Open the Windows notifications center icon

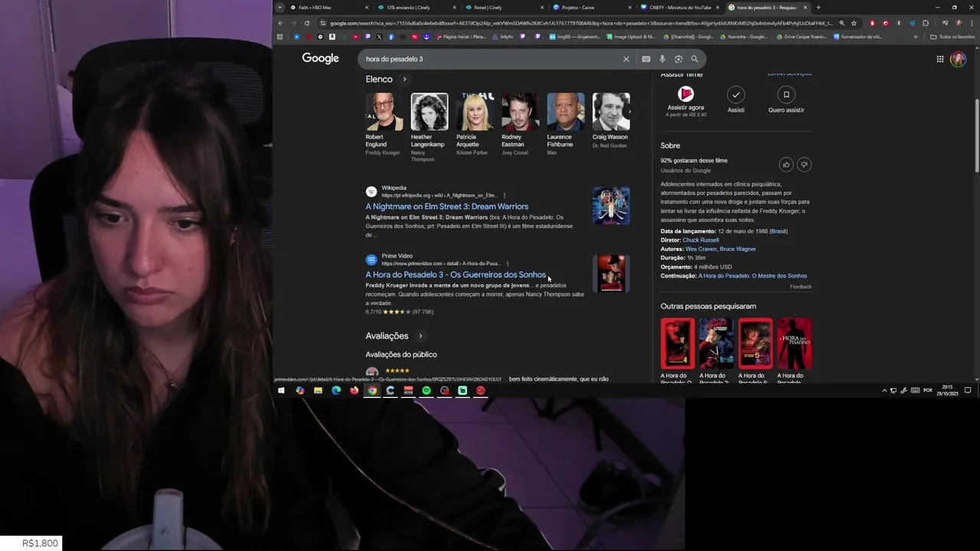pyautogui.click(x=968, y=390)
